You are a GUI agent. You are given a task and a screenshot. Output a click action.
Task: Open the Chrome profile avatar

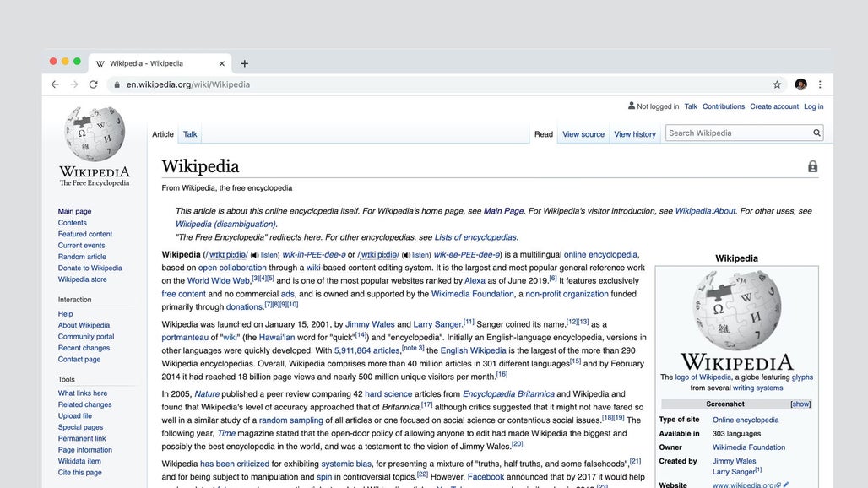(800, 84)
